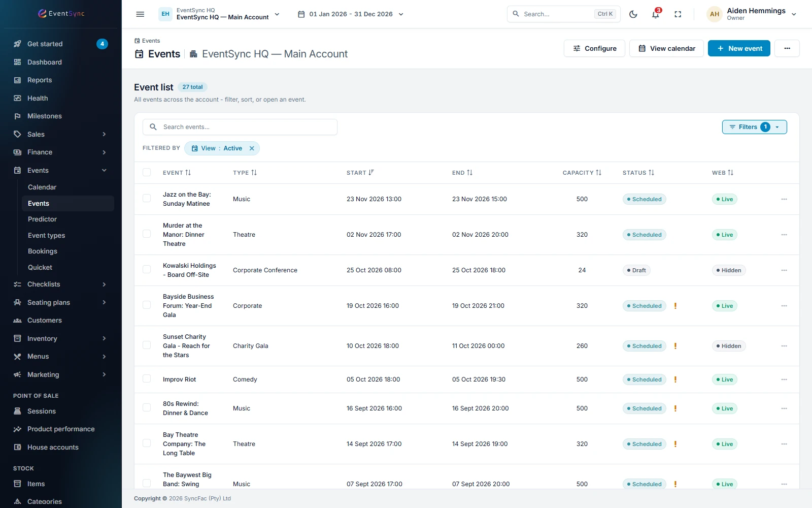Image resolution: width=812 pixels, height=508 pixels.
Task: Click the Configure button
Action: click(594, 48)
